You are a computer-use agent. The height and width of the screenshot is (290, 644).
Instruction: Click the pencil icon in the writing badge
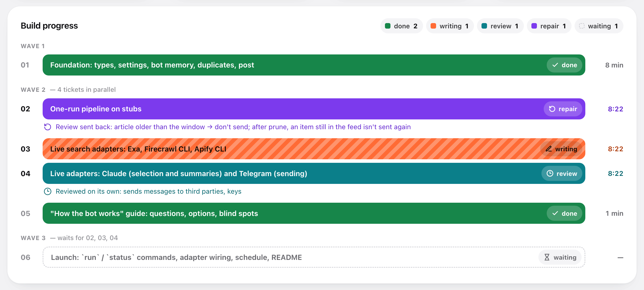tap(549, 149)
